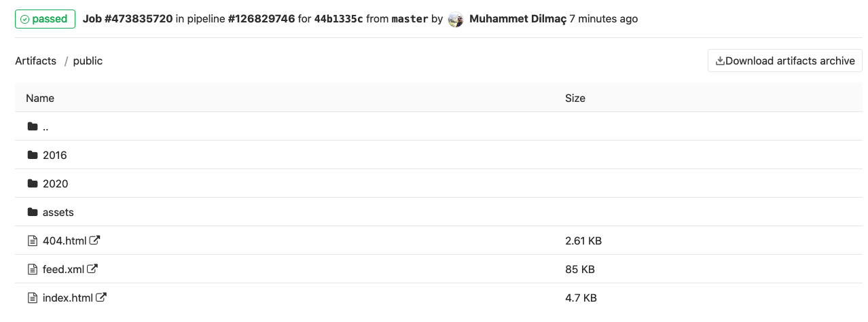This screenshot has width=868, height=322.
Task: Click the 2020 folder icon
Action: (32, 183)
